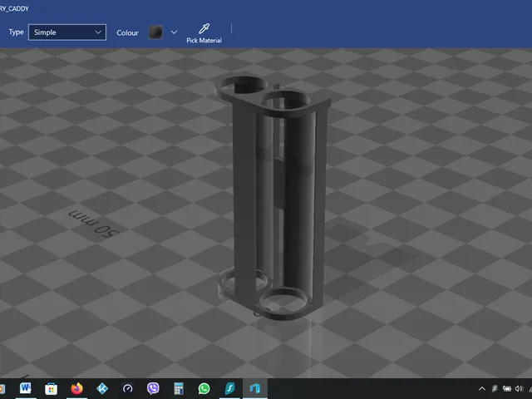This screenshot has height=399, width=532.
Task: Open WhatsApp from the taskbar
Action: (204, 388)
